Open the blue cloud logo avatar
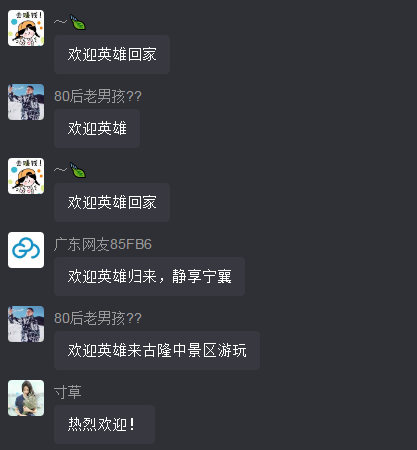417x450 pixels. coord(26,250)
